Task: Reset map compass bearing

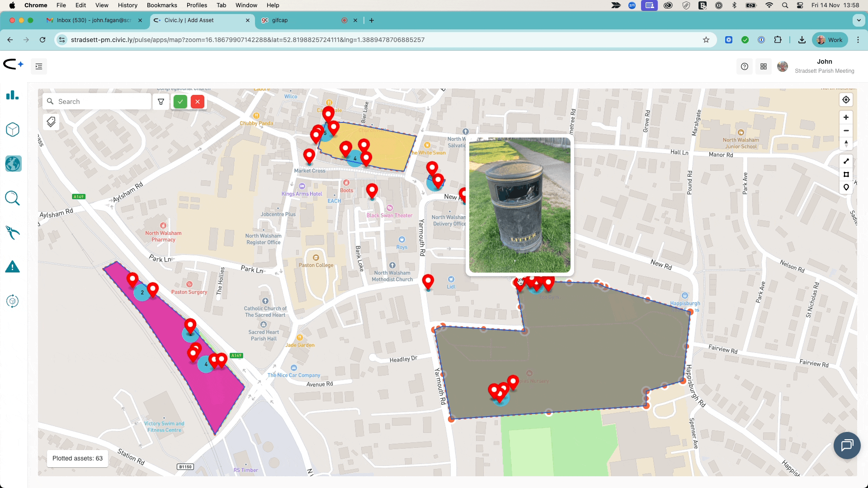Action: coord(846,144)
